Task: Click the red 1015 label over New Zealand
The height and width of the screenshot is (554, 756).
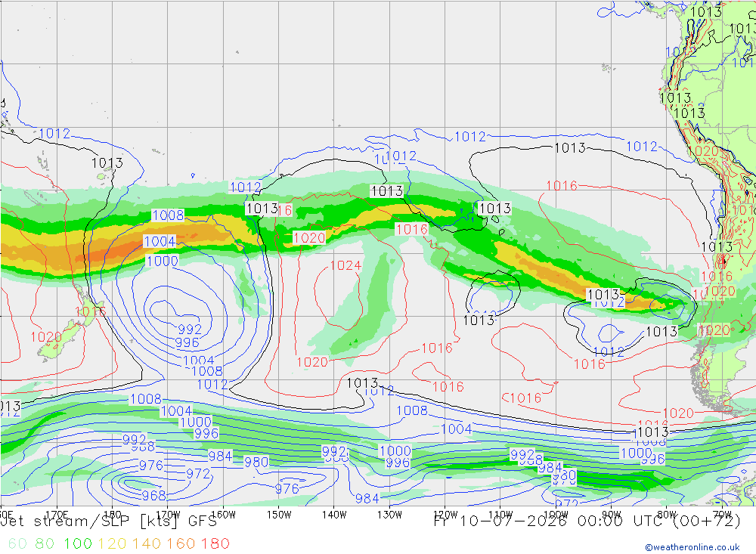Action: (90, 311)
